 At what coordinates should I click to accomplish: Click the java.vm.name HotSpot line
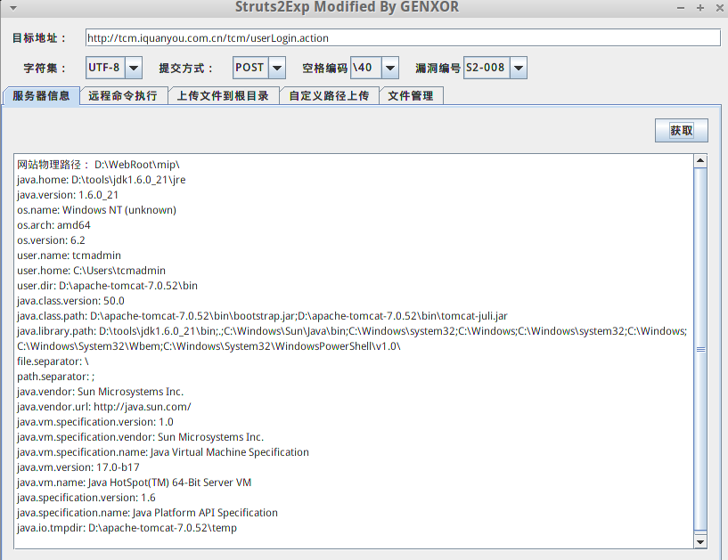tap(135, 483)
